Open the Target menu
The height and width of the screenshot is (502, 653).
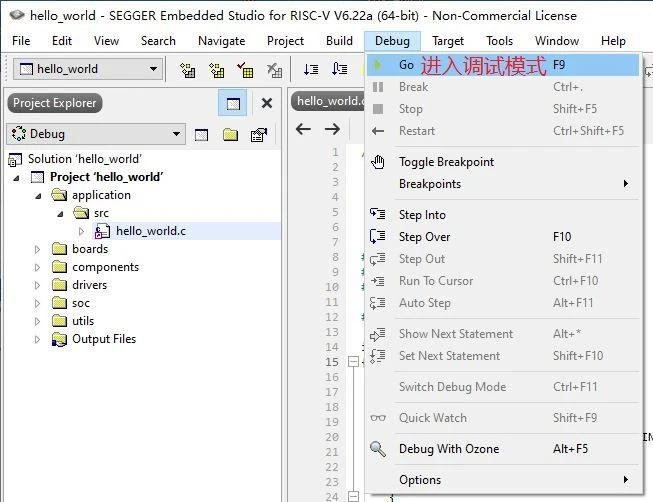tap(448, 41)
